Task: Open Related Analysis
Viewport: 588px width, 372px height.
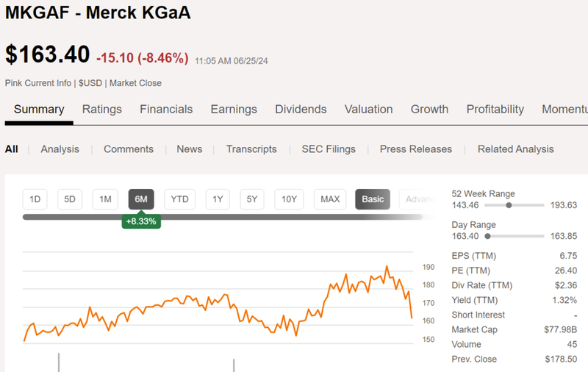Action: coord(516,149)
